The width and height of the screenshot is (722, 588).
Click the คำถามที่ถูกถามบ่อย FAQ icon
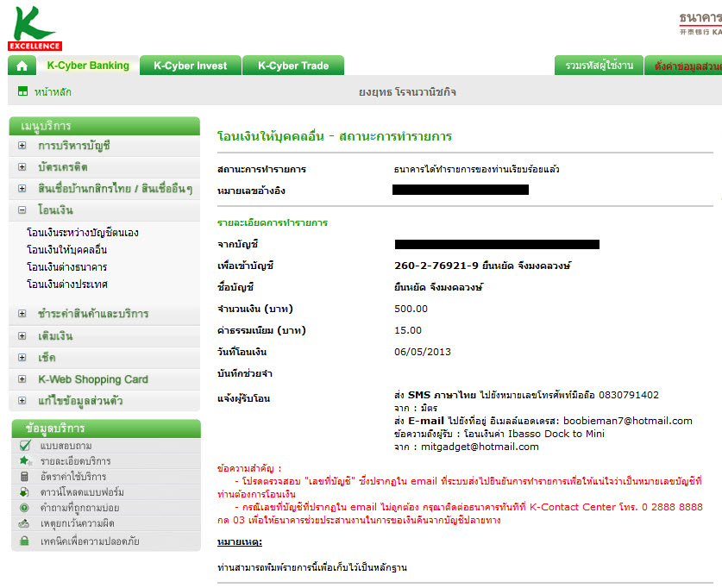click(24, 508)
